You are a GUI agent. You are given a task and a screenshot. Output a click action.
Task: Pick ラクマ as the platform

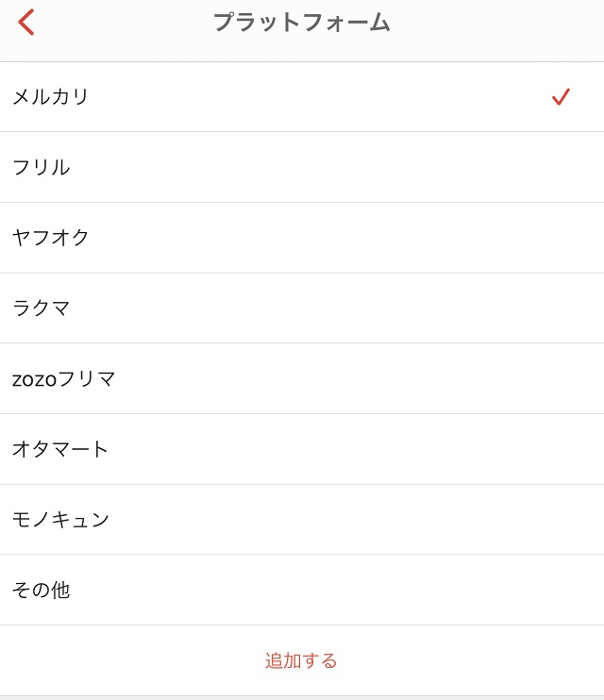coord(302,308)
